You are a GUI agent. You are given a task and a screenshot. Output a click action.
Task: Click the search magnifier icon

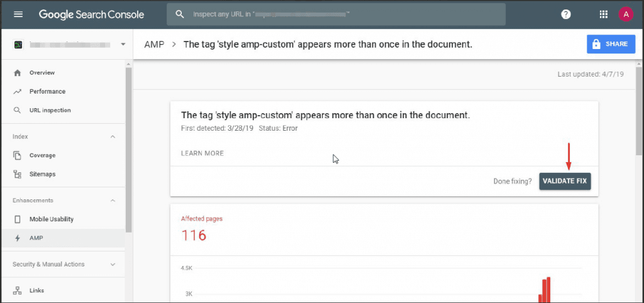coord(179,14)
